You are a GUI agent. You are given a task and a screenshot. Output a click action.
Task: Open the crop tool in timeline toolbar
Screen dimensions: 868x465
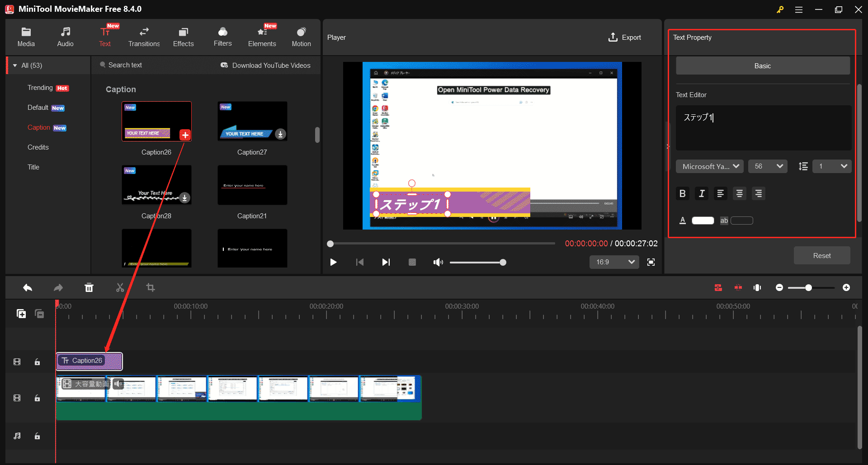tap(151, 287)
